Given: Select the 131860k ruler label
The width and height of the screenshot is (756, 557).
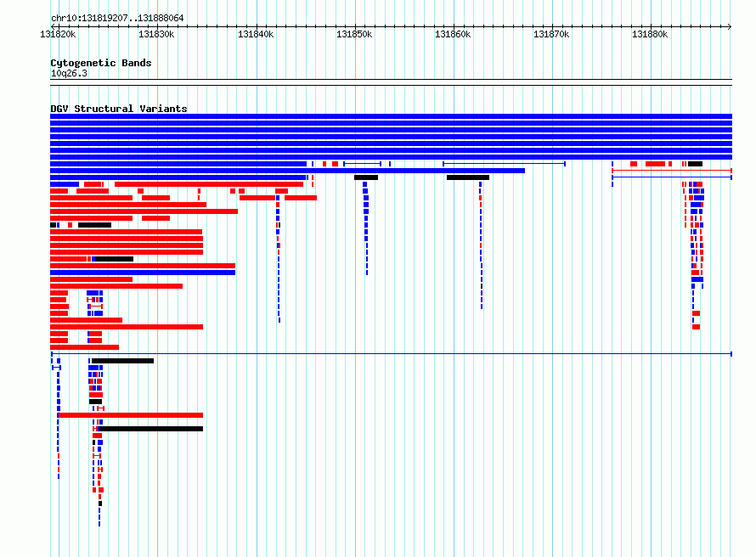Looking at the screenshot, I should coord(453,34).
